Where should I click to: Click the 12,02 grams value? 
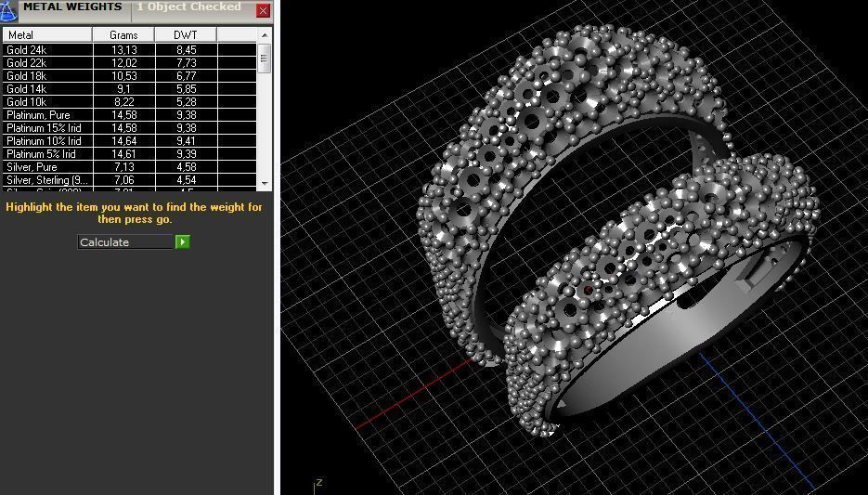(124, 62)
